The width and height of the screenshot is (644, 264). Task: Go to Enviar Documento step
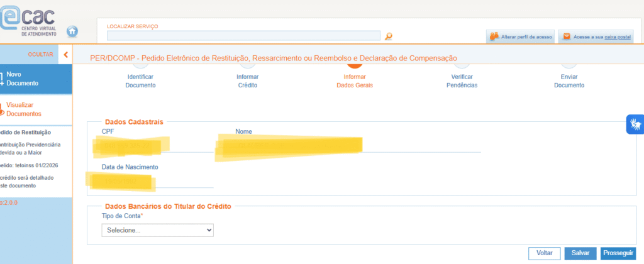569,80
